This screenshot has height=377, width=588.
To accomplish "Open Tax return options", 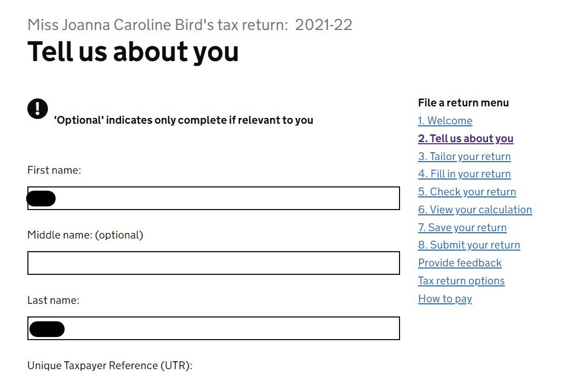I will tap(461, 281).
